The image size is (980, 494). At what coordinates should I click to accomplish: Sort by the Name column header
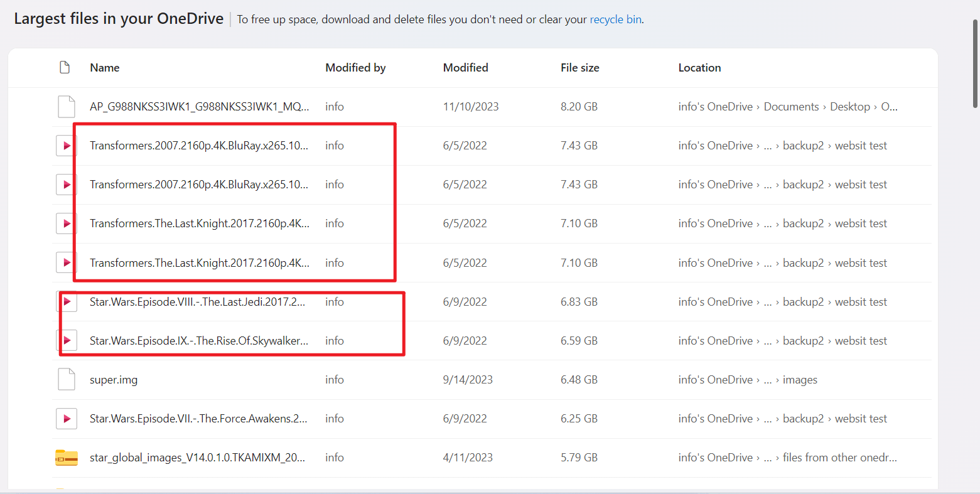(x=105, y=68)
